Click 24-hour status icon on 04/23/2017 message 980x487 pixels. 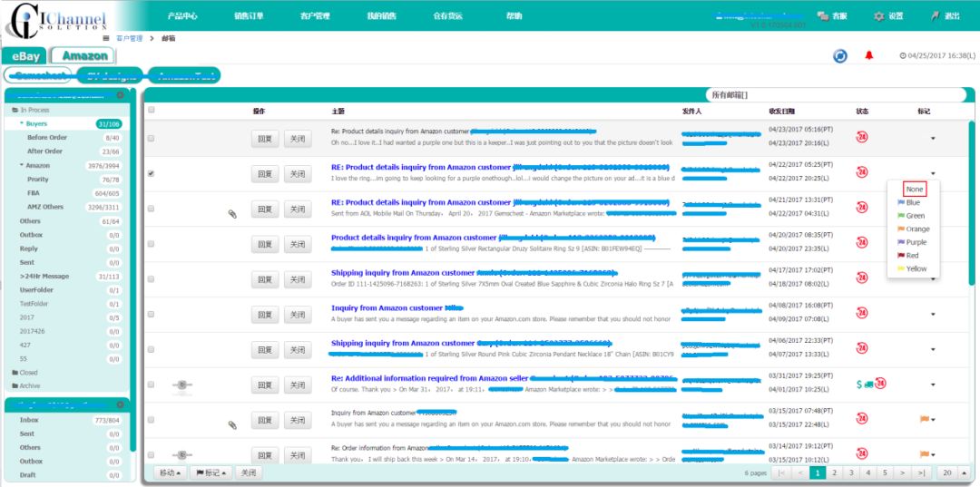[862, 137]
